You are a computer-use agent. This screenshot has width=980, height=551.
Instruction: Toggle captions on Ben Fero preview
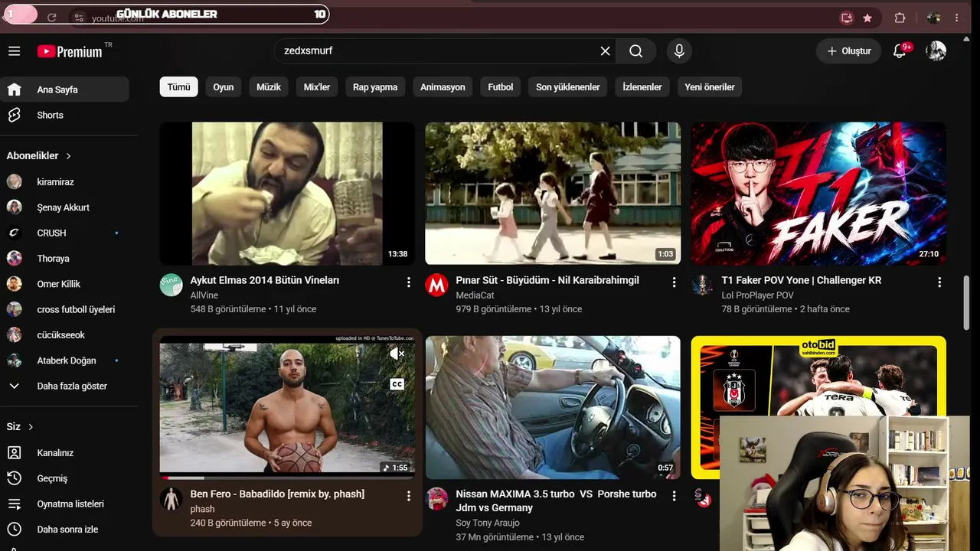[x=397, y=384]
